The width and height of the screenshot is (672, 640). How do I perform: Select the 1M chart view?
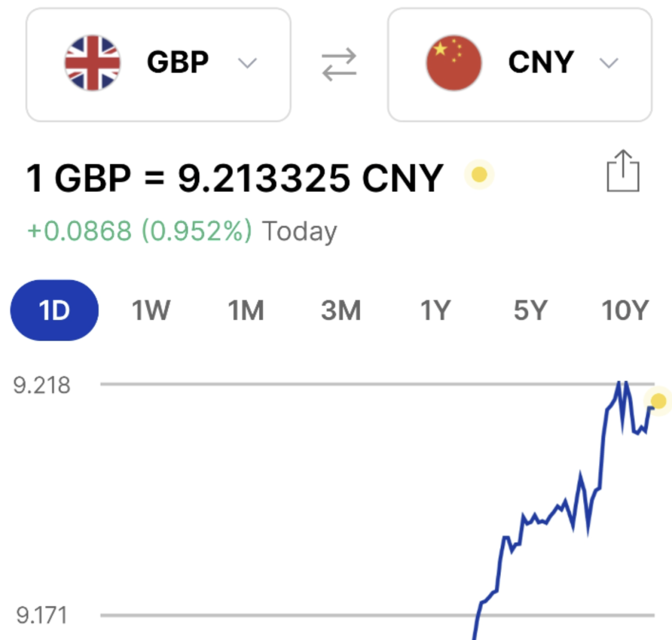click(x=246, y=309)
